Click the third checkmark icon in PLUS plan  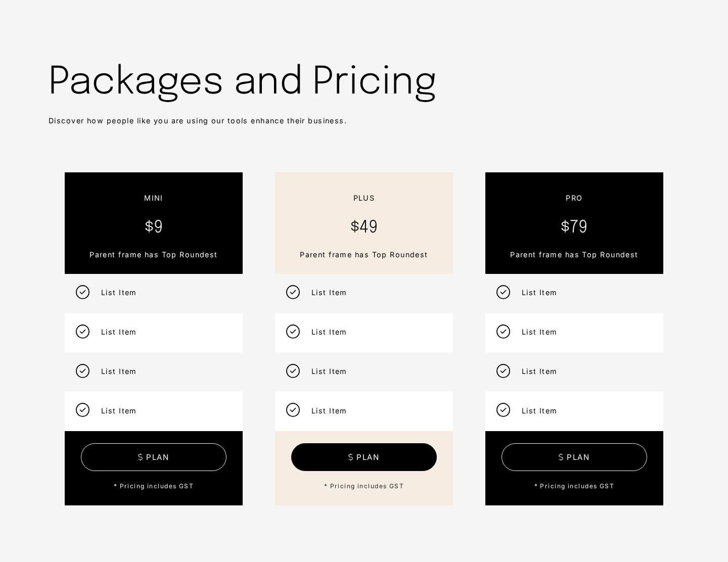pyautogui.click(x=293, y=371)
